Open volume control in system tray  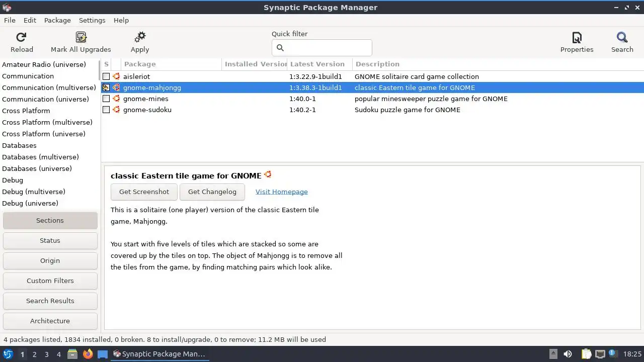(568, 354)
